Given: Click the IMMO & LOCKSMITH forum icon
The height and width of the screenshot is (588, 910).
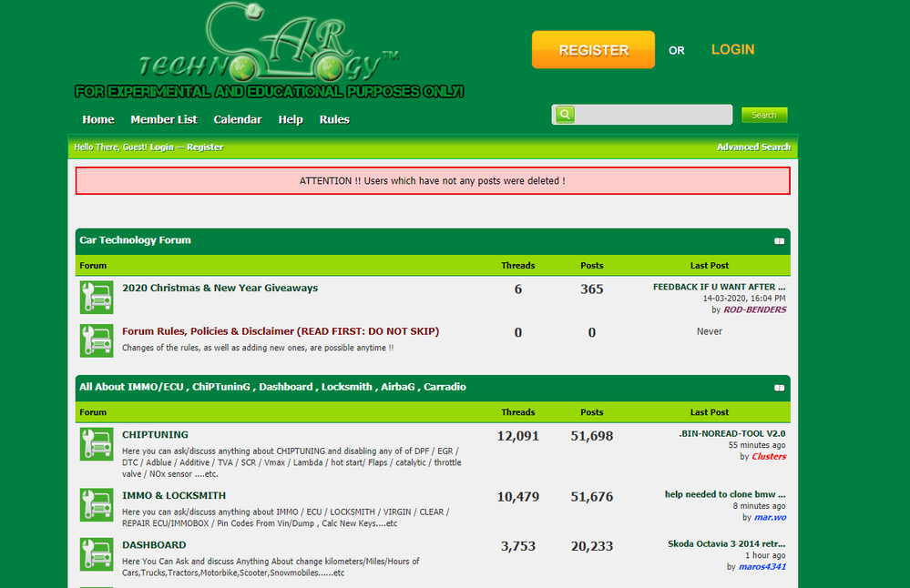Looking at the screenshot, I should (x=96, y=504).
